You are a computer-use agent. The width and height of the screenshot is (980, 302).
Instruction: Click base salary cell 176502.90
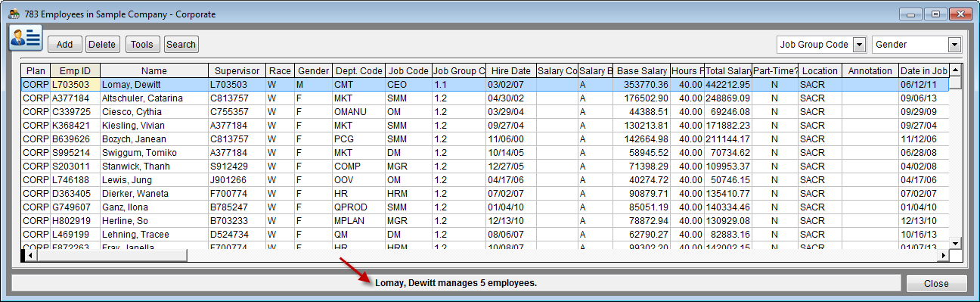pyautogui.click(x=642, y=98)
